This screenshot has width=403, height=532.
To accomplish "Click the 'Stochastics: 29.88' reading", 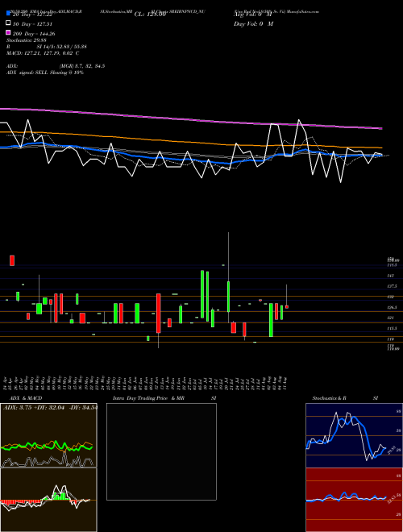I will [x=28, y=40].
